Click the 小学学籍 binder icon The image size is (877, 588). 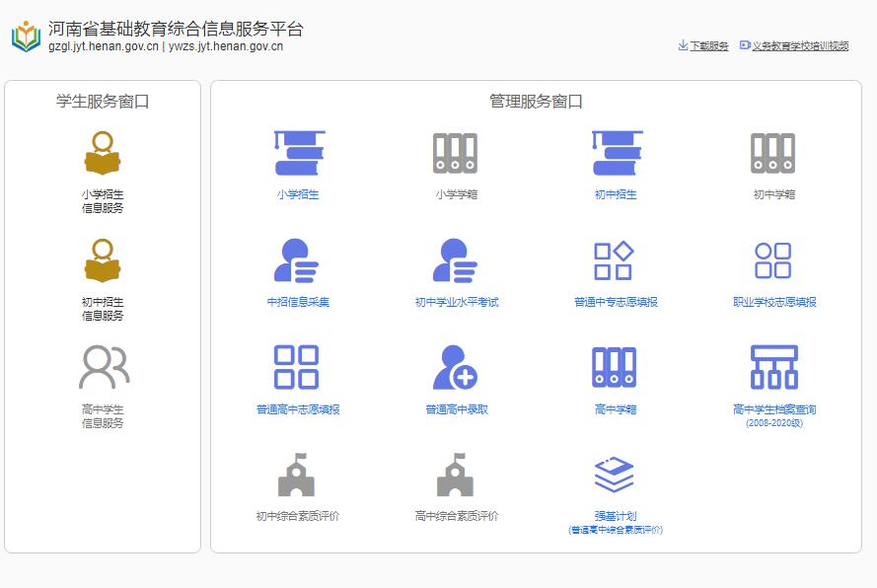click(x=456, y=154)
